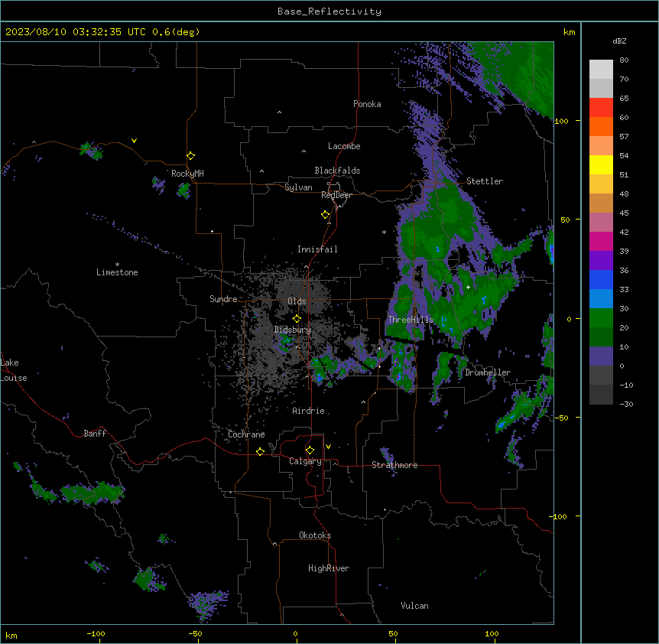
Task: Select the caret marker just below Innisfail label
Action: point(306,266)
